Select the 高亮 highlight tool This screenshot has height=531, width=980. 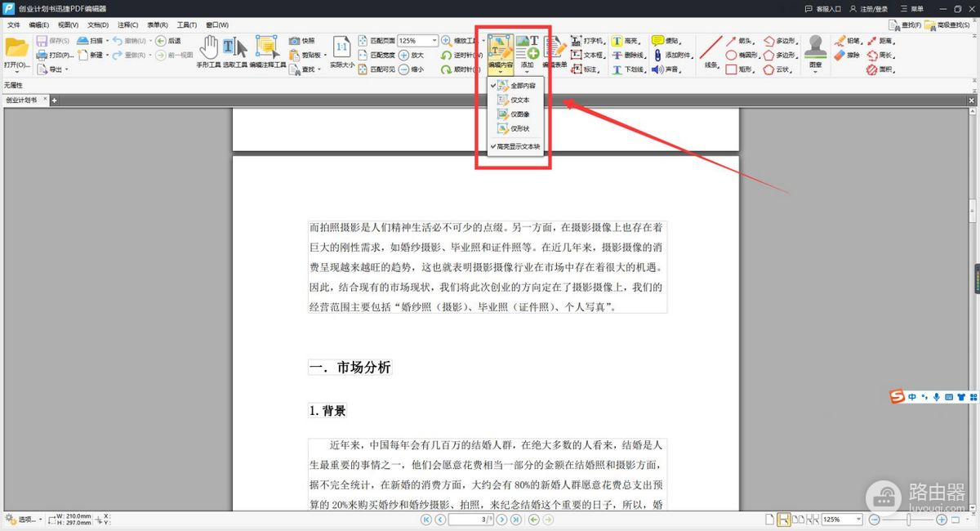coord(625,40)
